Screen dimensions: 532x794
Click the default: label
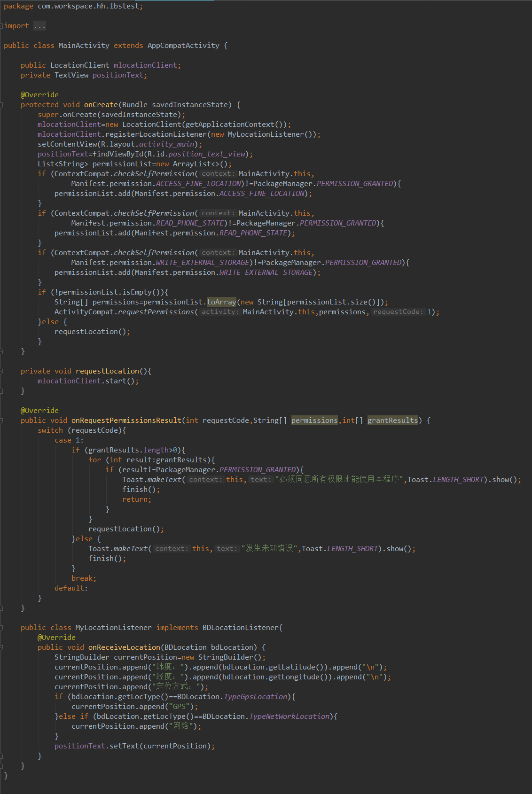(x=71, y=588)
